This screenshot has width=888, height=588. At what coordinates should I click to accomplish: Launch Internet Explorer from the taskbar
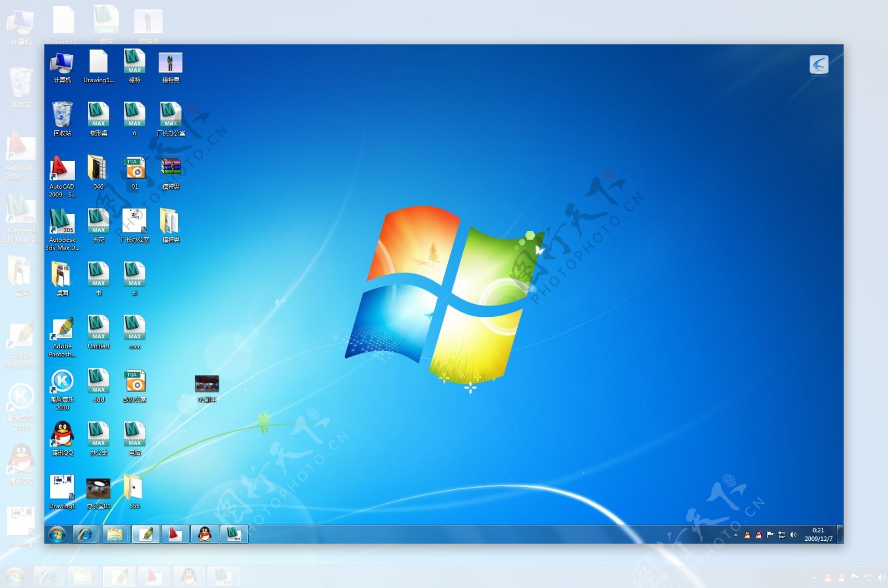[x=85, y=534]
